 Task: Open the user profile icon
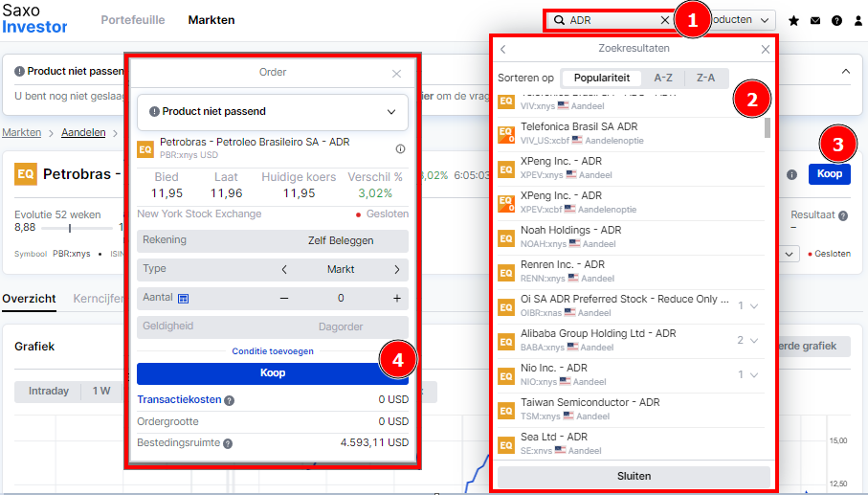click(x=858, y=20)
